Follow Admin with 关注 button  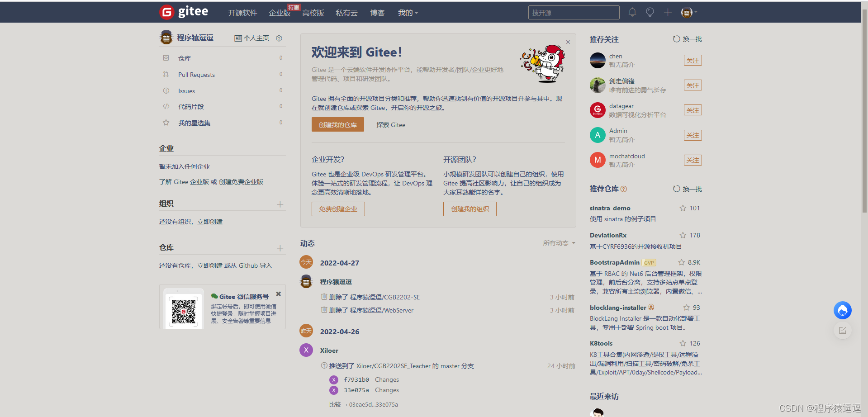pyautogui.click(x=693, y=135)
